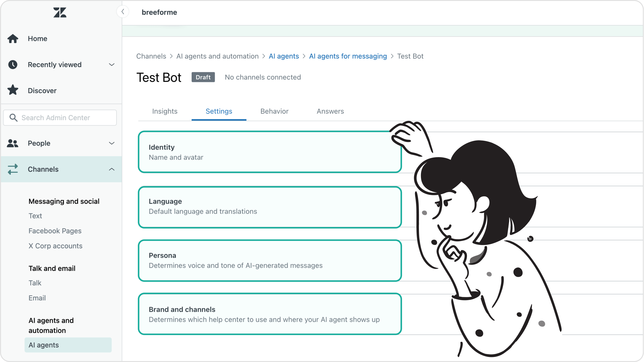The image size is (644, 362).
Task: Select the Answers tab
Action: 330,111
